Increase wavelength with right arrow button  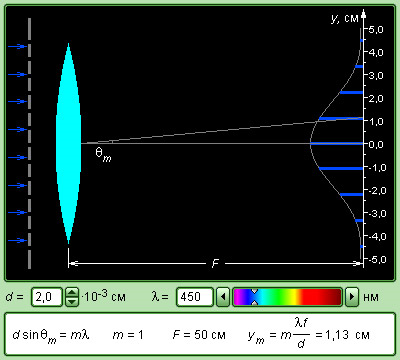click(351, 297)
